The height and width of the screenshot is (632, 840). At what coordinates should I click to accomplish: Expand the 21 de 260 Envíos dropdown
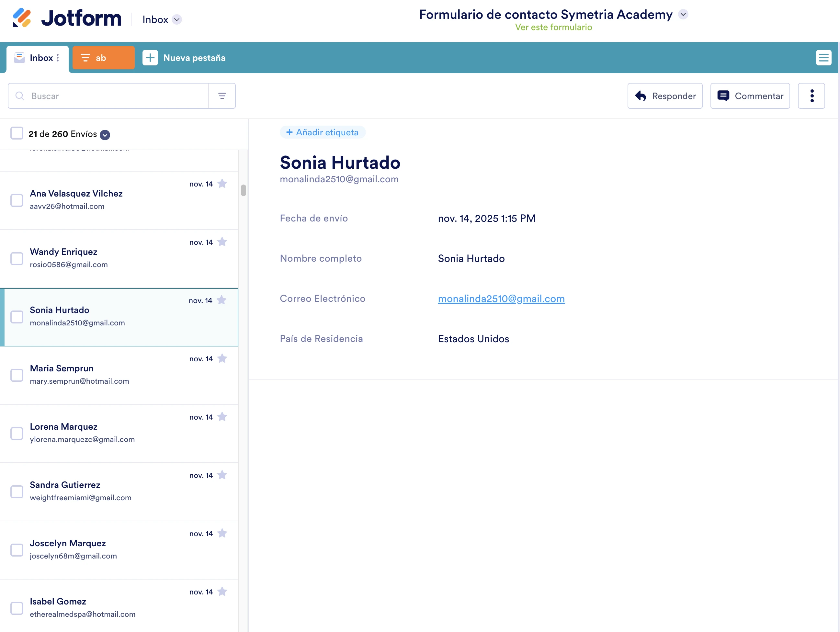tap(105, 135)
